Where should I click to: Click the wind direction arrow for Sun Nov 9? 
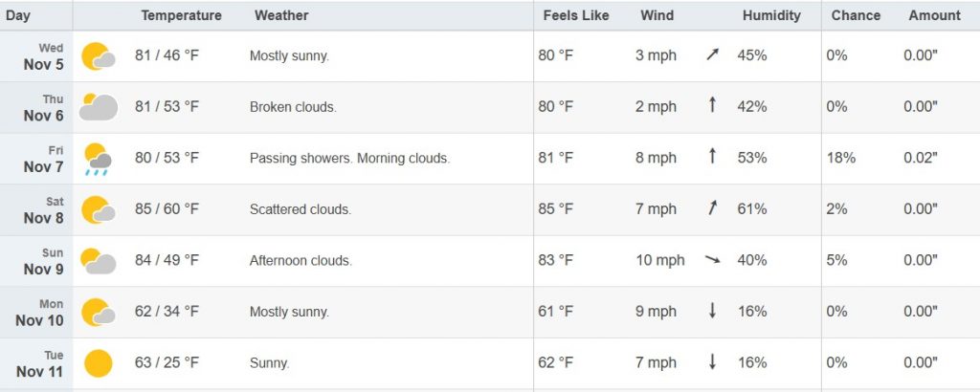click(712, 260)
